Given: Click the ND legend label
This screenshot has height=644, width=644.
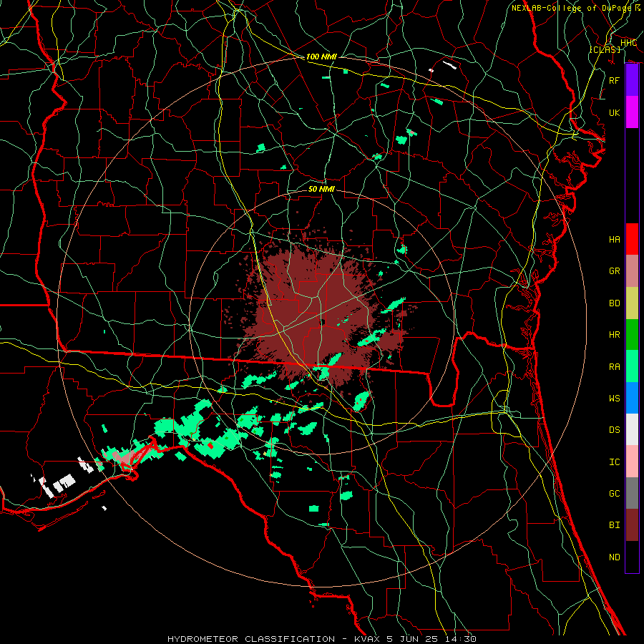Looking at the screenshot, I should (614, 557).
